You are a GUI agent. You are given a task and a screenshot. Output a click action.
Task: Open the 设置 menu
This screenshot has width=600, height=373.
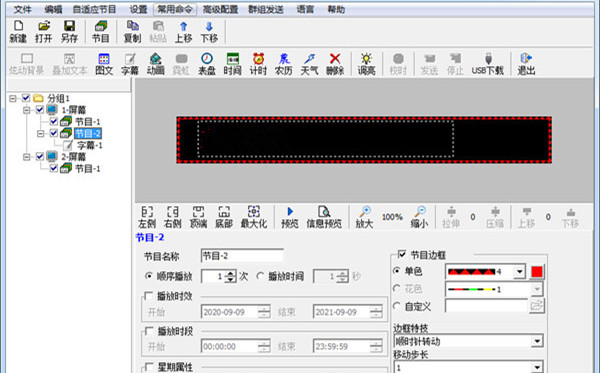pyautogui.click(x=138, y=9)
